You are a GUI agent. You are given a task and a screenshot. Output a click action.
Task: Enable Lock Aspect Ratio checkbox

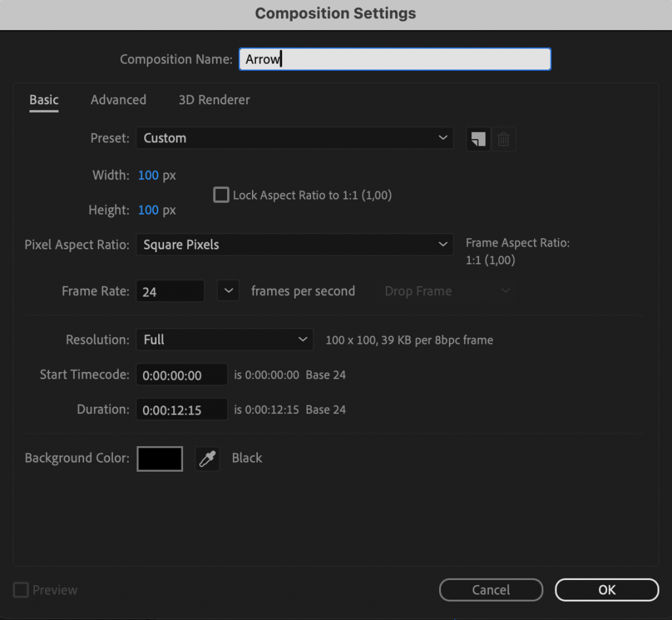tap(222, 195)
